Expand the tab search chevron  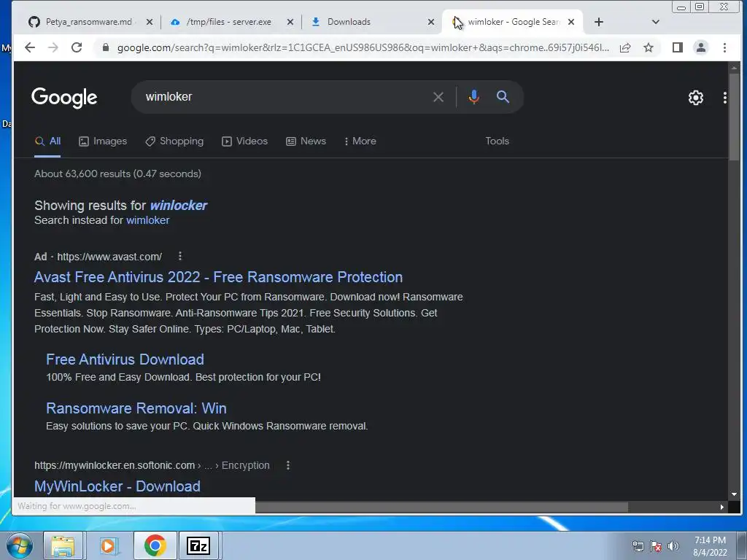click(656, 22)
